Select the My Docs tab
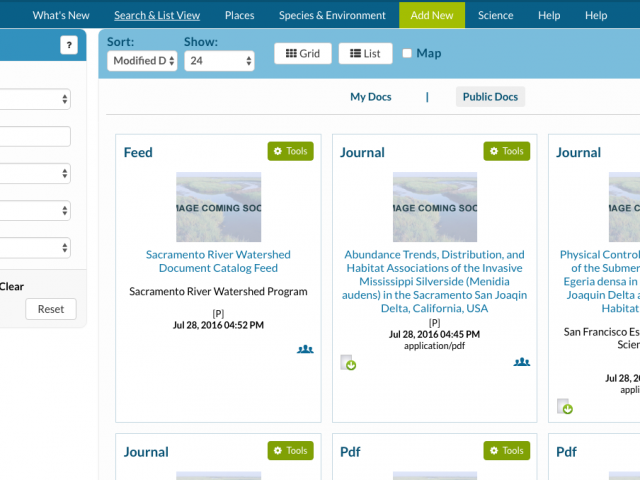640x480 pixels. tap(371, 97)
